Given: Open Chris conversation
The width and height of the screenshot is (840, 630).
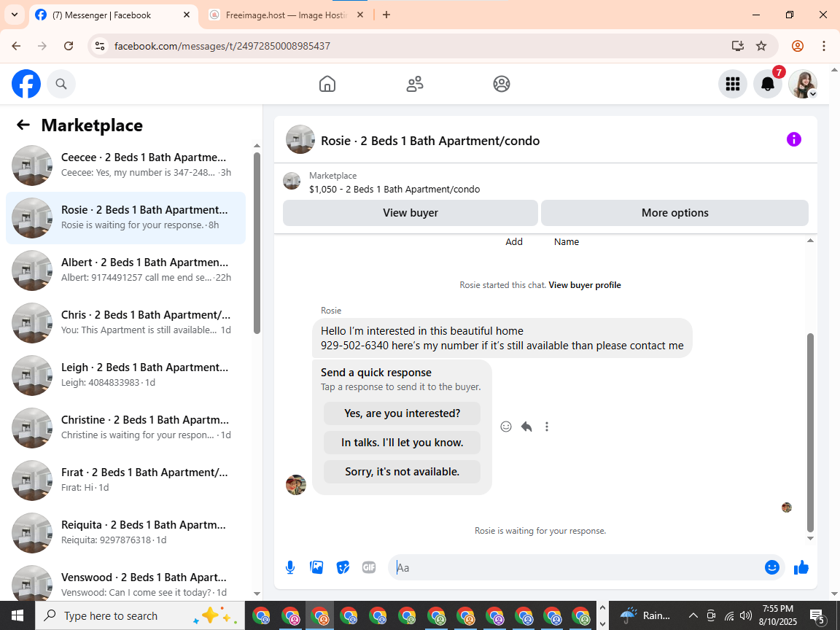Looking at the screenshot, I should (126, 323).
